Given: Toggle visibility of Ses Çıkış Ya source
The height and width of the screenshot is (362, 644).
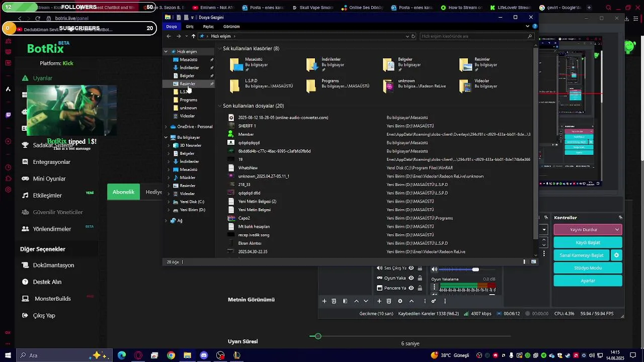Looking at the screenshot, I should [x=411, y=268].
